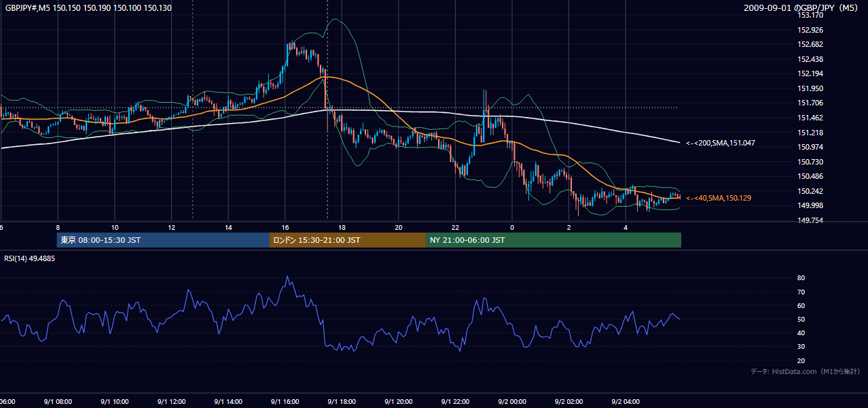Click bottom time label 9/1 14:00

[228, 401]
